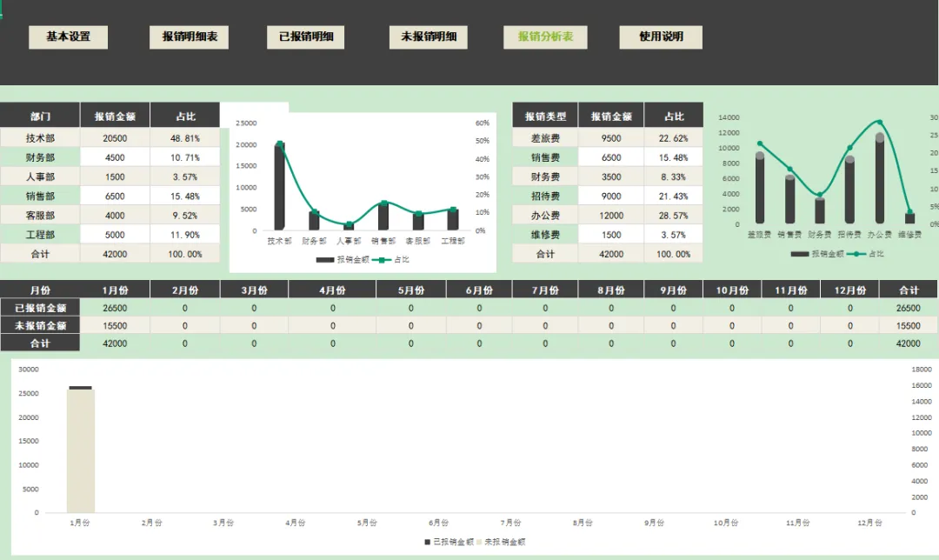Click the 工程部 department cell

point(40,235)
